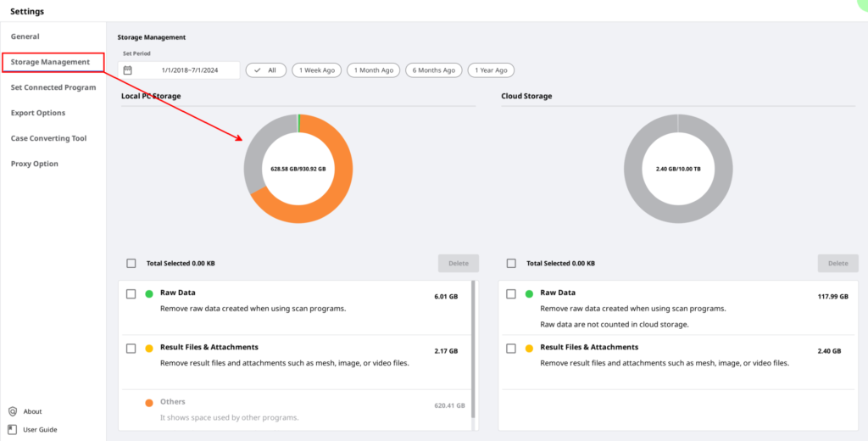Click the Local PC Storage heading

pyautogui.click(x=151, y=96)
